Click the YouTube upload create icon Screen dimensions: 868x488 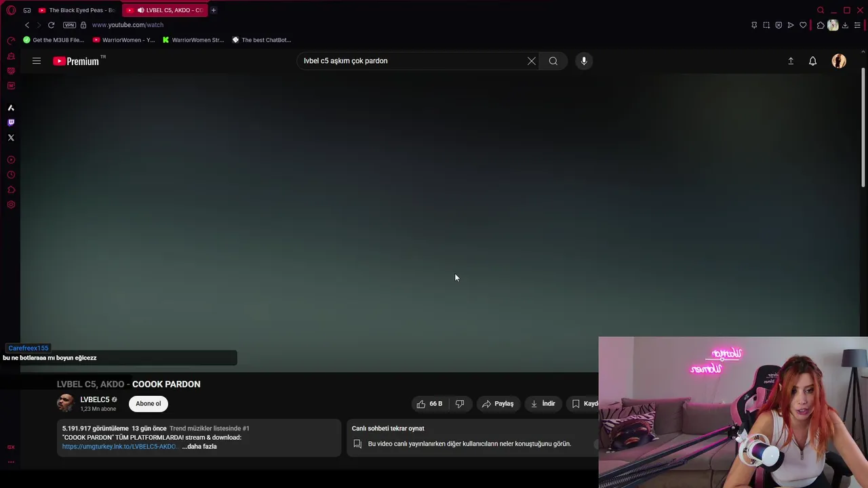(x=791, y=61)
